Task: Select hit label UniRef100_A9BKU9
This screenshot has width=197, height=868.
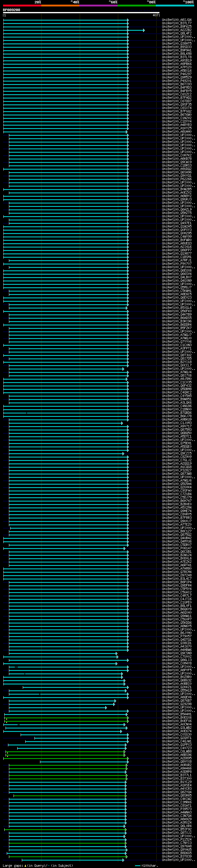Action: [x=176, y=419]
